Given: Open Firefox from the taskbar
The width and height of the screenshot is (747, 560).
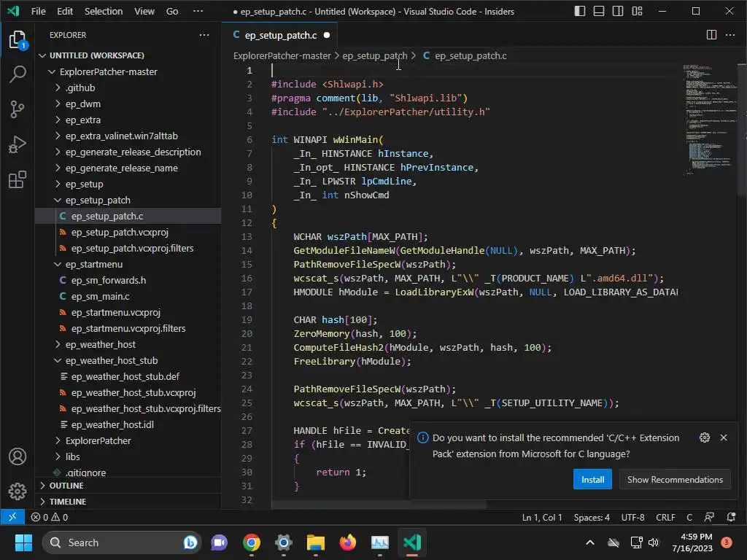Looking at the screenshot, I should pyautogui.click(x=348, y=542).
